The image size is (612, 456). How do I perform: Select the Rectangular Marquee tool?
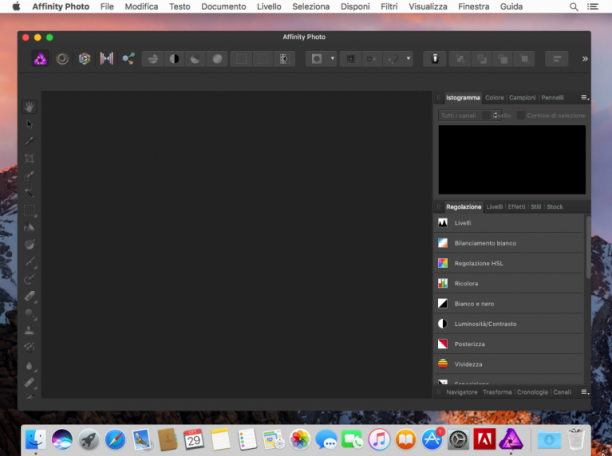point(29,210)
